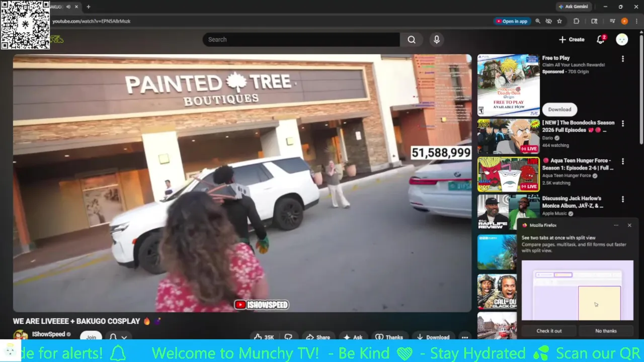Image resolution: width=644 pixels, height=362 pixels.
Task: Open the Firefox popup ellipsis options
Action: click(x=616, y=225)
